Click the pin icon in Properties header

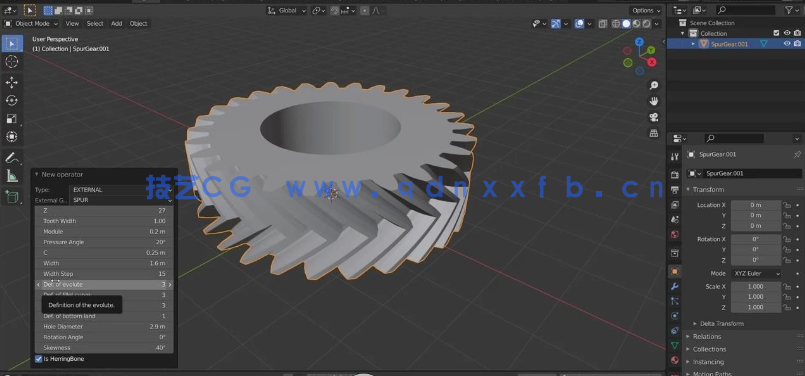pyautogui.click(x=797, y=154)
